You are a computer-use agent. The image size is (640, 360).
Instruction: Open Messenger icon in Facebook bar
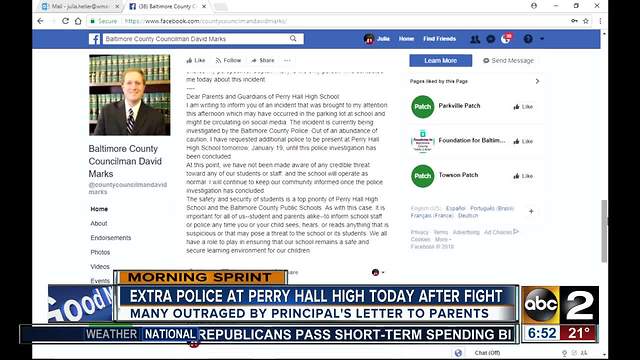[x=491, y=39]
